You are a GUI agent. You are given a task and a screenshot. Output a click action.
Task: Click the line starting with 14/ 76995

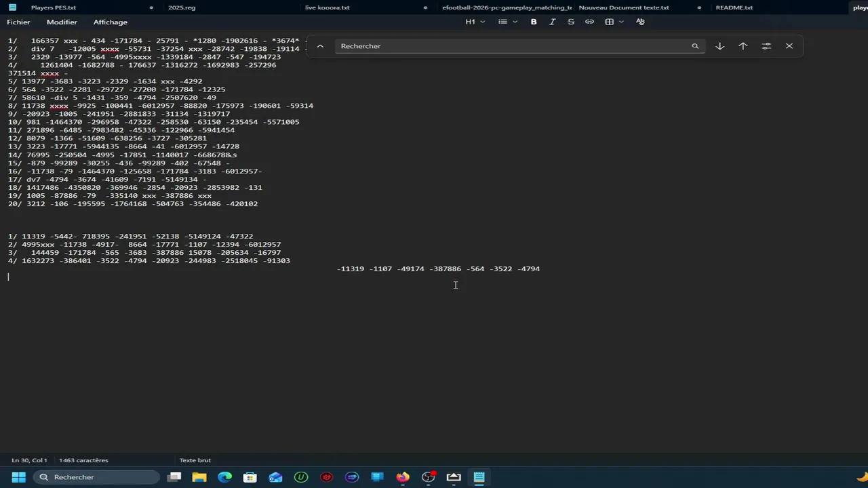click(x=123, y=155)
